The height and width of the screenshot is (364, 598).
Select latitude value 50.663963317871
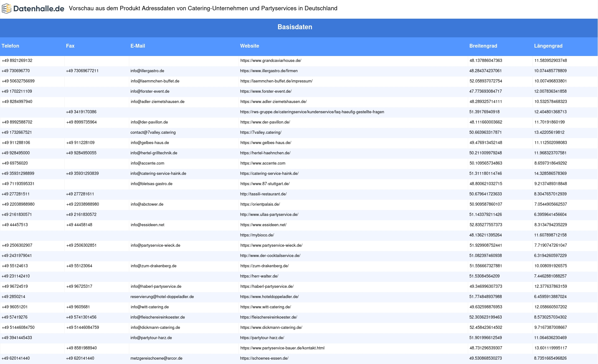(x=486, y=133)
